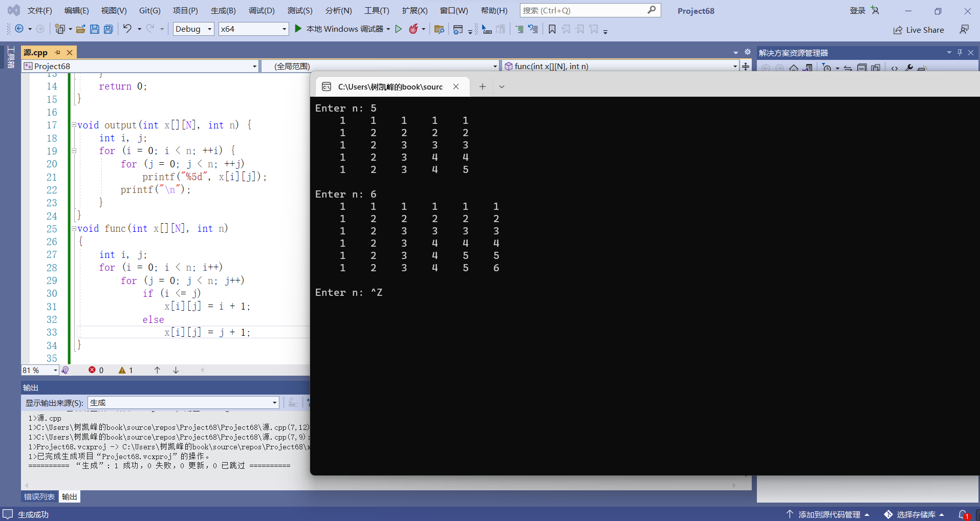Click the editor settings gear icon

point(747,52)
